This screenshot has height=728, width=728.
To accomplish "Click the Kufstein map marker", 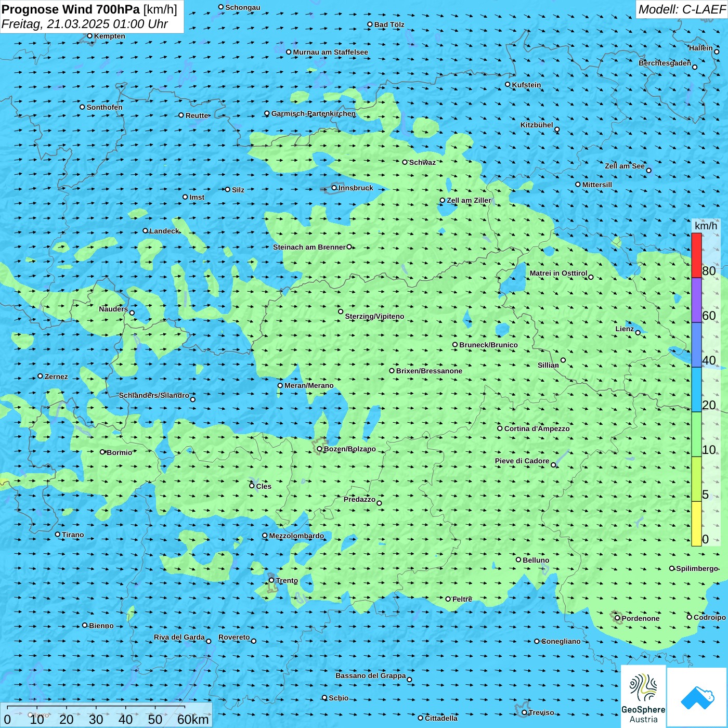I will [x=508, y=84].
